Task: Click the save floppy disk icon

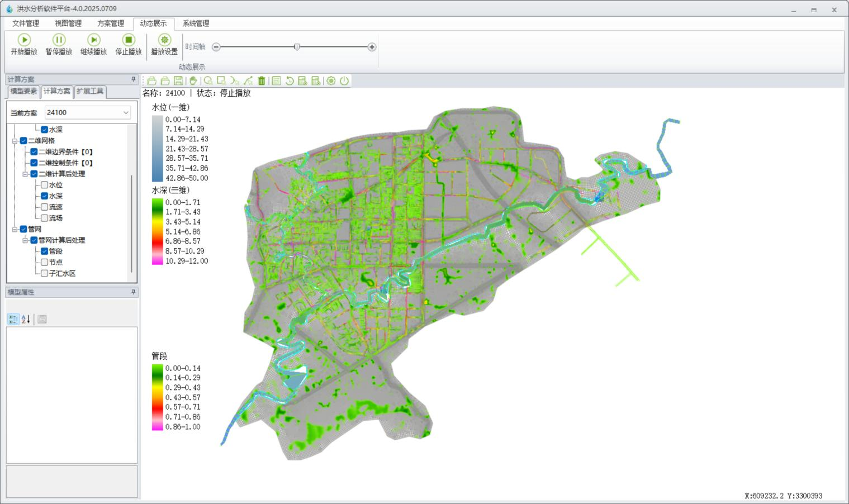Action: click(178, 81)
